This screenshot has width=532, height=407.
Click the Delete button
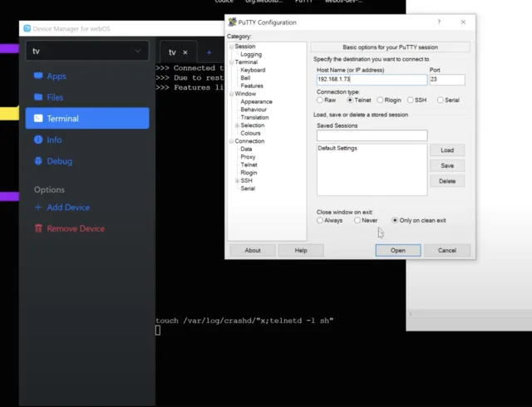coord(447,181)
